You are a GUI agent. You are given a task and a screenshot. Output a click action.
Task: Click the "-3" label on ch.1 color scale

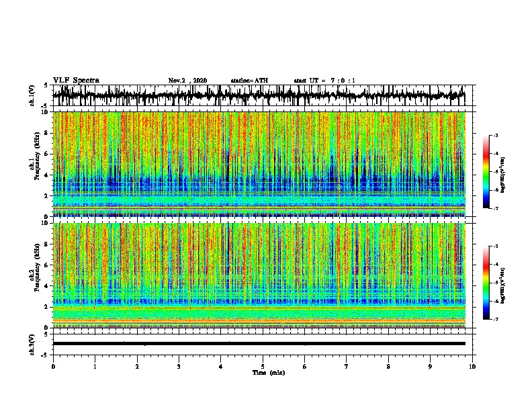495,135
